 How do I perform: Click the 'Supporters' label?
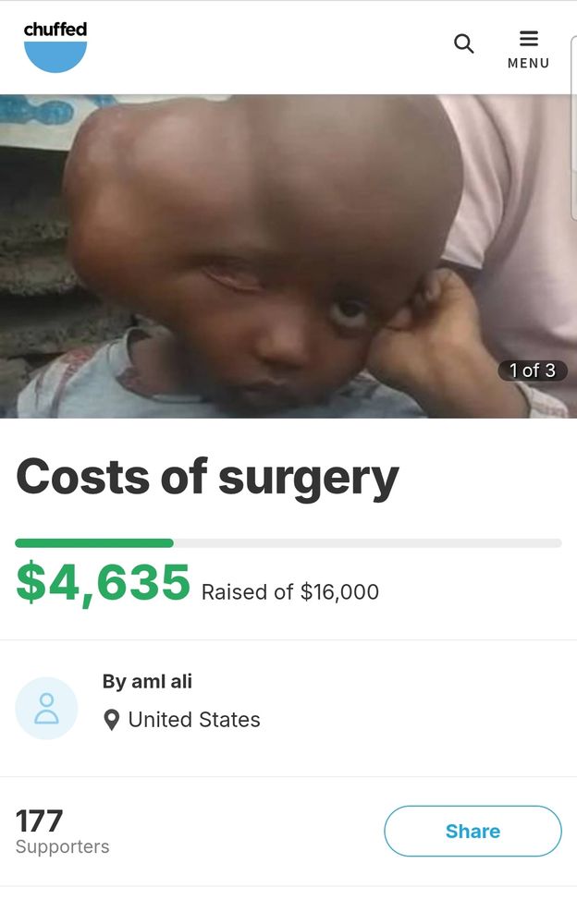[63, 846]
